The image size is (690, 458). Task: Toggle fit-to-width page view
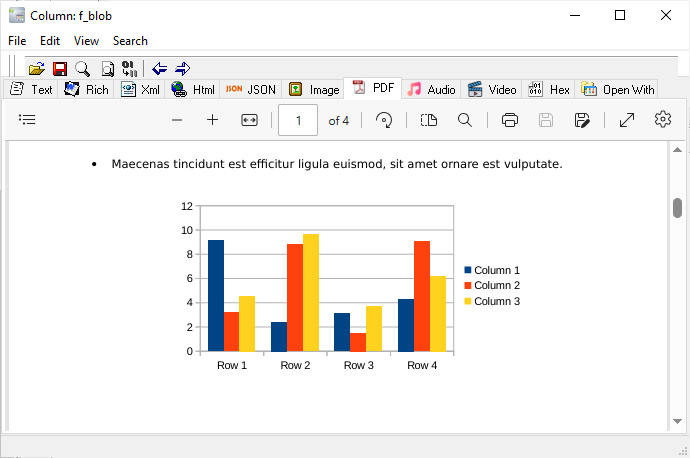click(250, 120)
